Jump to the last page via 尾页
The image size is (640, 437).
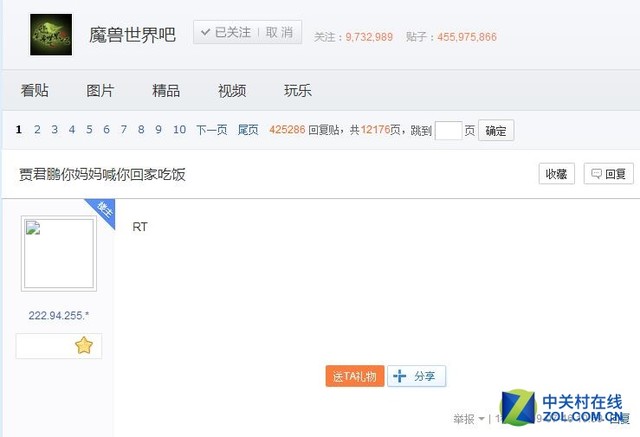[248, 130]
